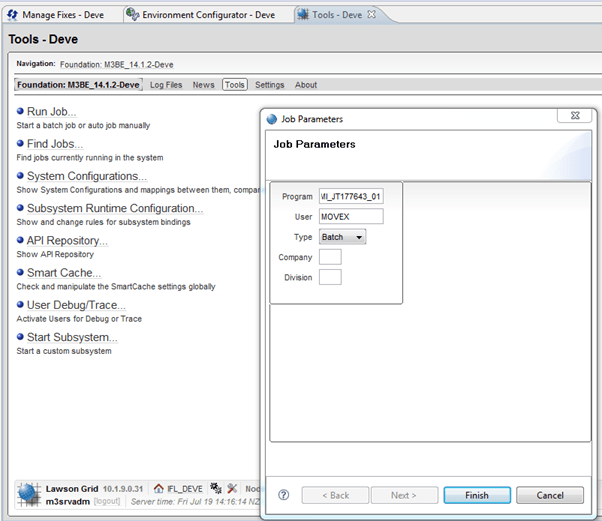Image resolution: width=602 pixels, height=521 pixels.
Task: Open the Log Files navigation item
Action: pyautogui.click(x=166, y=85)
